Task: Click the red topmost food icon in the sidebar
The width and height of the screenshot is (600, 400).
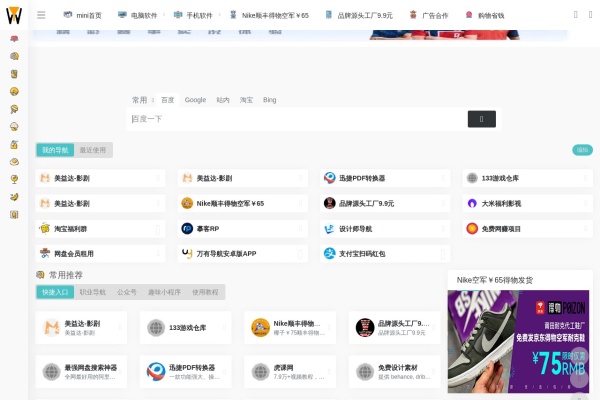Action: (x=14, y=39)
